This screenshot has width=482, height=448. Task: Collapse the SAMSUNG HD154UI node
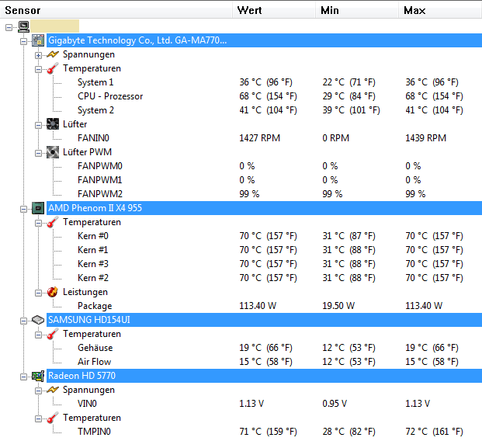(23, 321)
